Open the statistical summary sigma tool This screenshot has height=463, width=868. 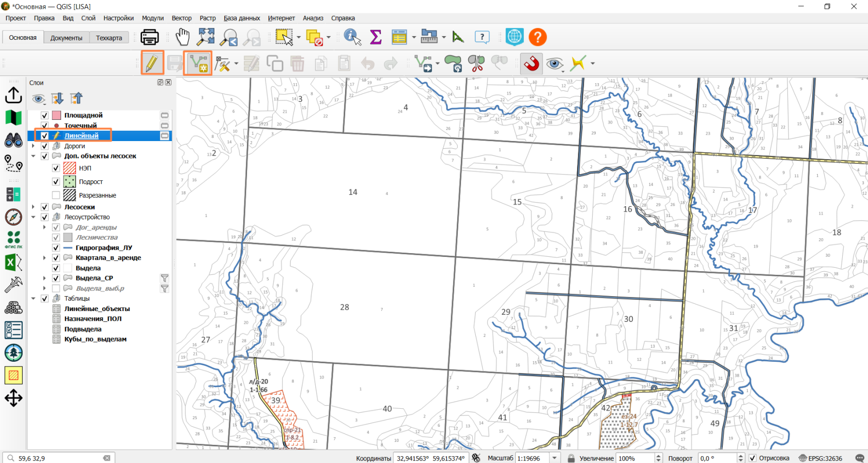(376, 37)
